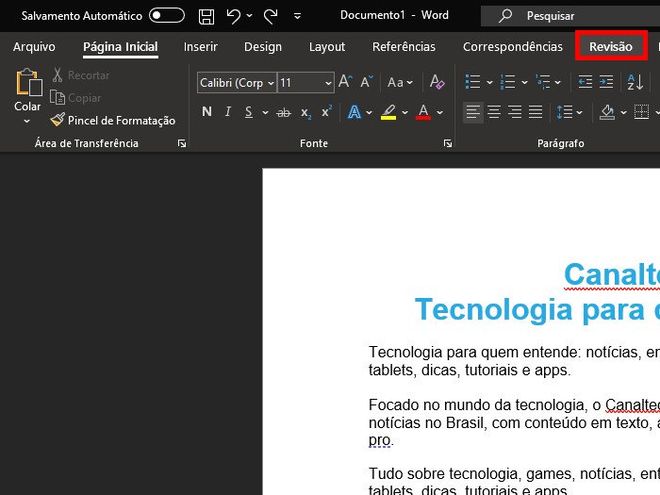Apply text effects with the blue A icon
660x495 pixels.
tap(354, 112)
